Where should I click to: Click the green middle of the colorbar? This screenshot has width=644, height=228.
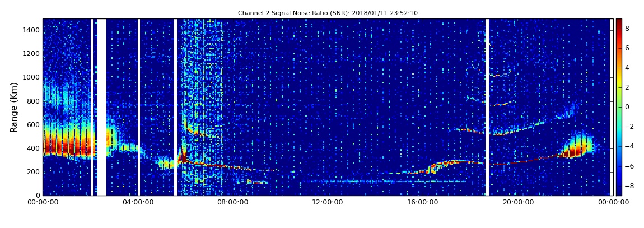[619, 107]
